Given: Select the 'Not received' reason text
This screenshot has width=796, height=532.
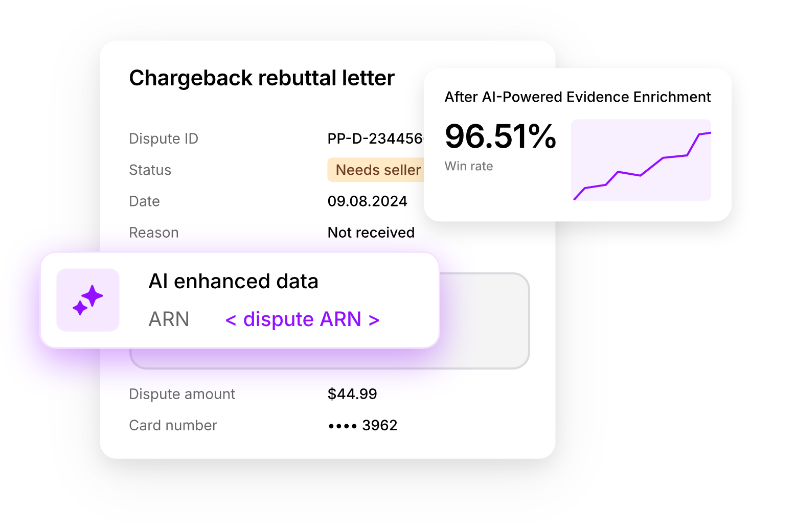Looking at the screenshot, I should [x=371, y=233].
